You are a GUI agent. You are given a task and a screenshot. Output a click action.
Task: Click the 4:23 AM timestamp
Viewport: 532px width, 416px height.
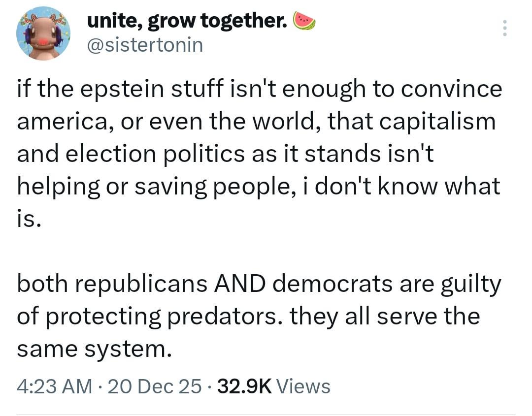tap(54, 386)
